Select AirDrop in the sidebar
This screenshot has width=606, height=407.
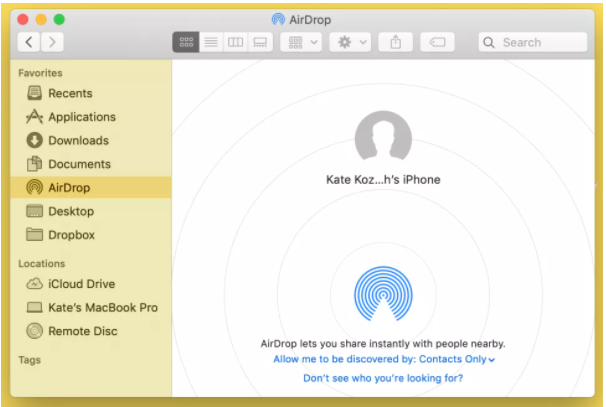(x=91, y=187)
